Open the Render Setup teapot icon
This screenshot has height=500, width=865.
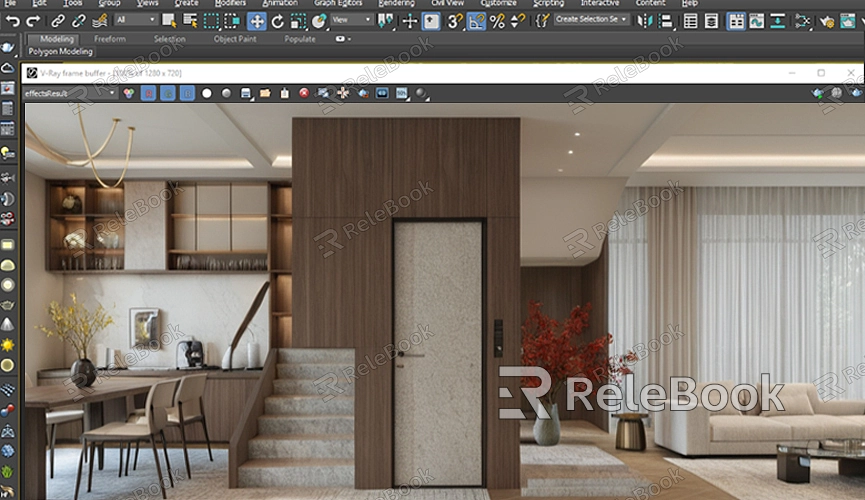[x=826, y=22]
